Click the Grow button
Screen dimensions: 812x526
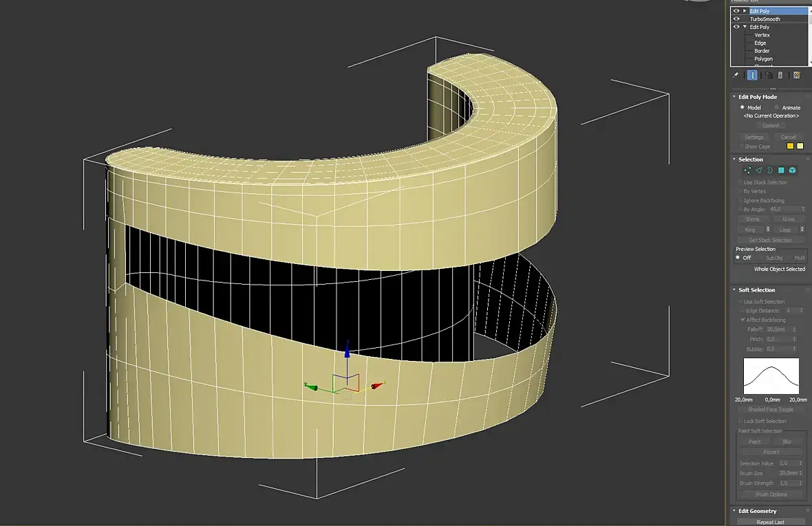[x=788, y=219]
